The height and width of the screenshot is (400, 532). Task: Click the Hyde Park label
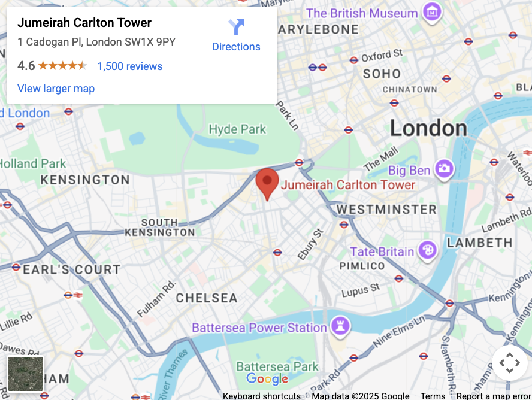pos(237,129)
